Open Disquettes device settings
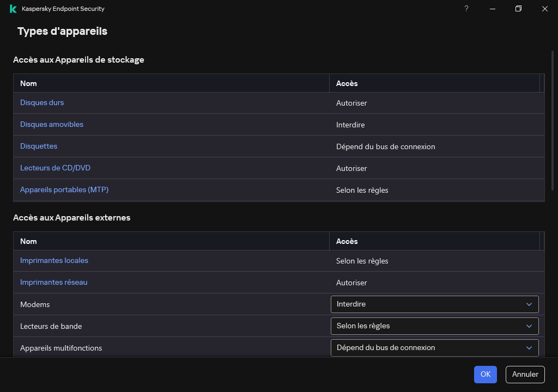This screenshot has height=392, width=558. tap(38, 146)
